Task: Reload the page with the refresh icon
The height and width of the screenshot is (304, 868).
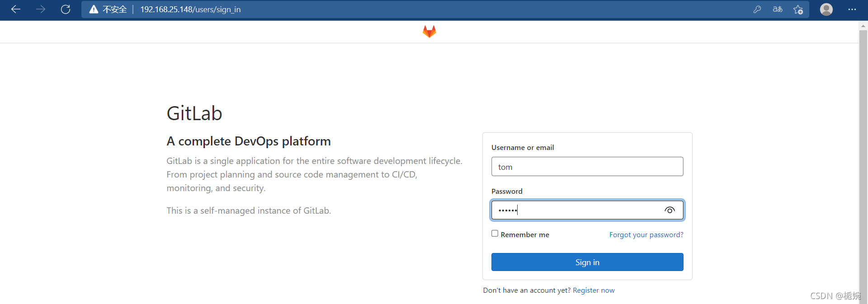Action: (66, 9)
